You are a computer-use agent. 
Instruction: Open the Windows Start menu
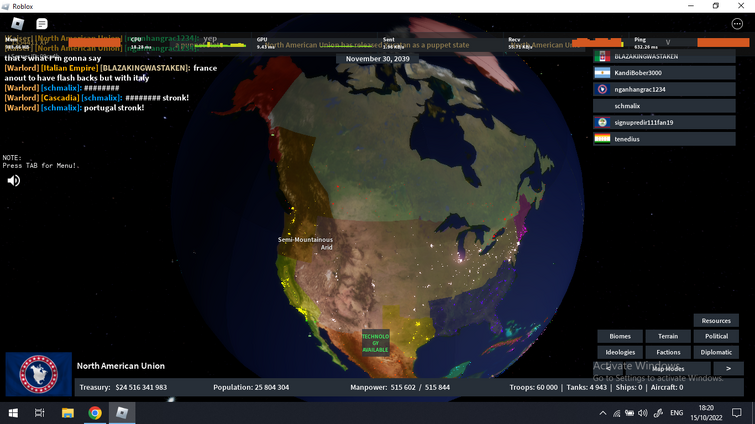pyautogui.click(x=13, y=413)
